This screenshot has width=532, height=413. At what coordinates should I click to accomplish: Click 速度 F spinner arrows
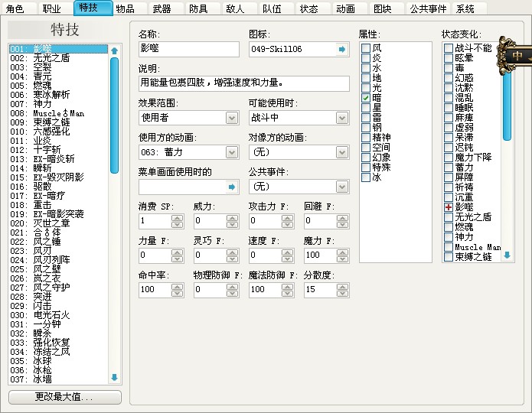pos(287,255)
